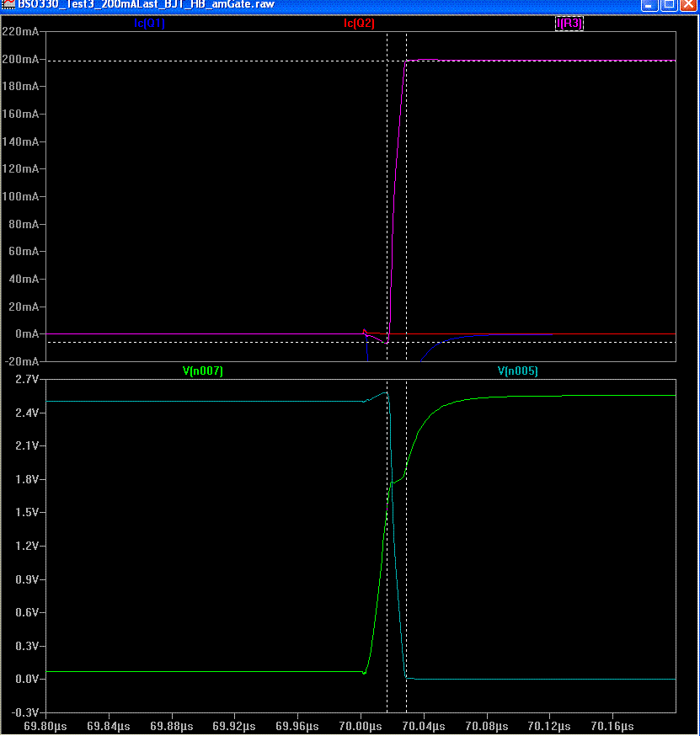Click the 2.7V axis label
Screen dimensions: 700x736
pos(27,379)
